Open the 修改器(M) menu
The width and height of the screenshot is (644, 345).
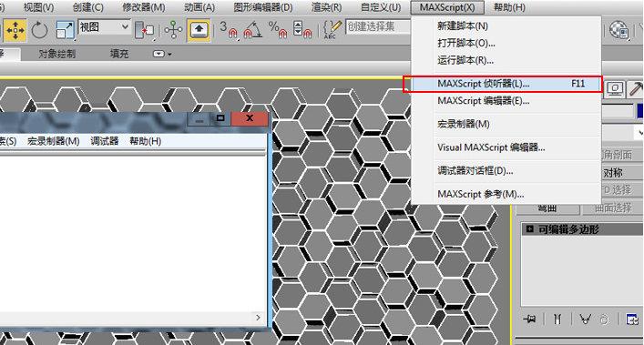[x=144, y=7]
